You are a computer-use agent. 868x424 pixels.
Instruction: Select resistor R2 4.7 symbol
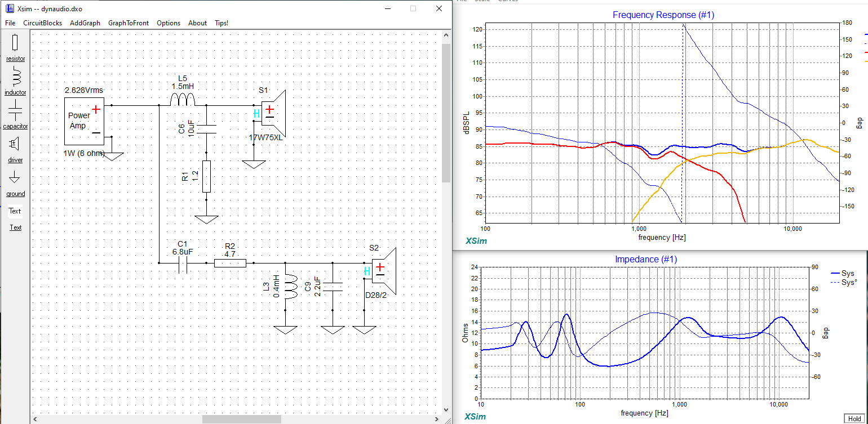230,263
